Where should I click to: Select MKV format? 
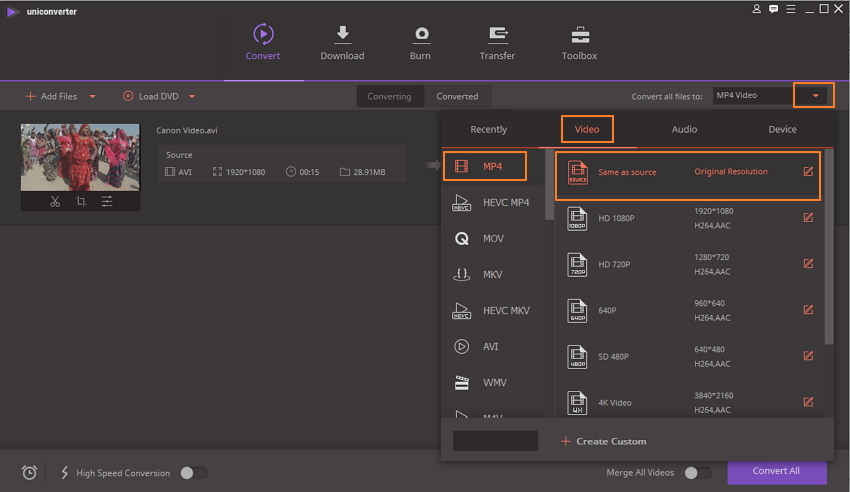coord(493,275)
